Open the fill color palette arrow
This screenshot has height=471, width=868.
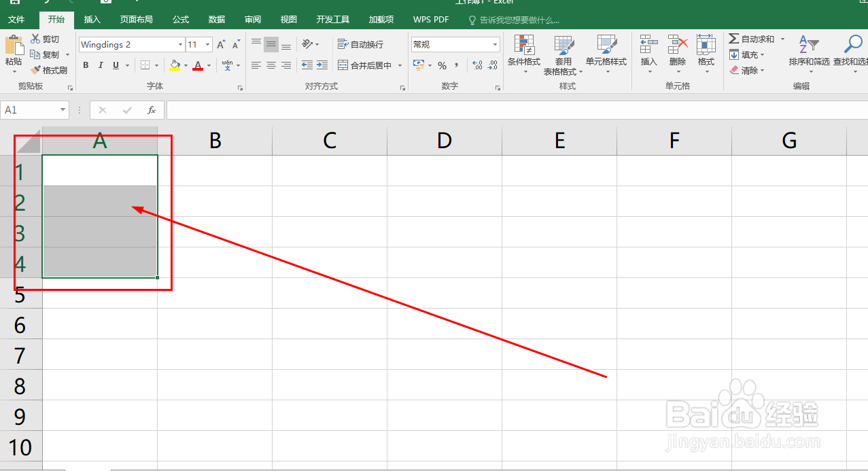186,66
